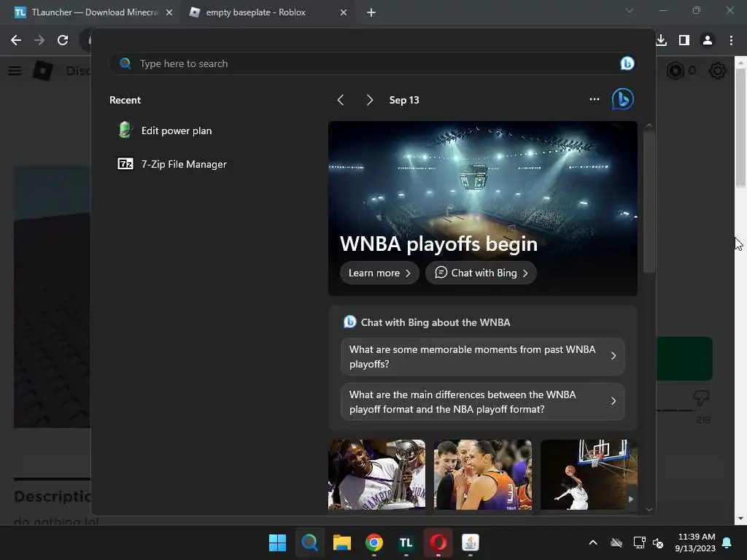Open TLauncher from the taskbar
747x560 pixels.
click(x=406, y=542)
